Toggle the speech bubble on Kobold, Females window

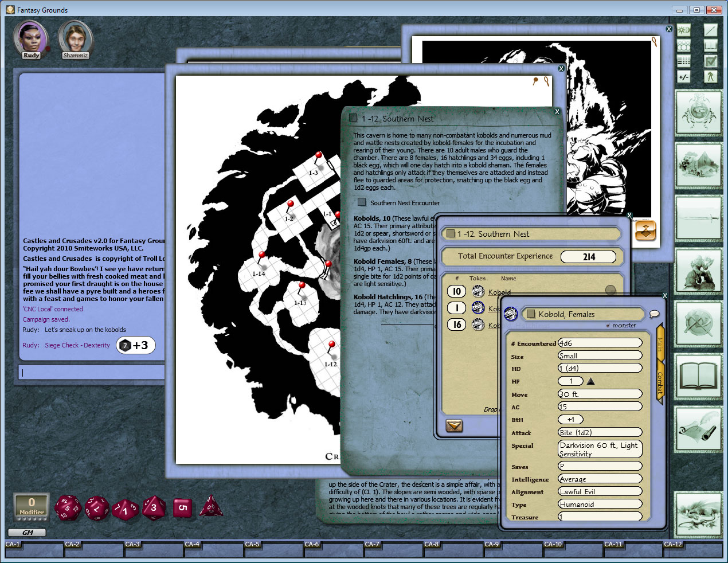(653, 315)
